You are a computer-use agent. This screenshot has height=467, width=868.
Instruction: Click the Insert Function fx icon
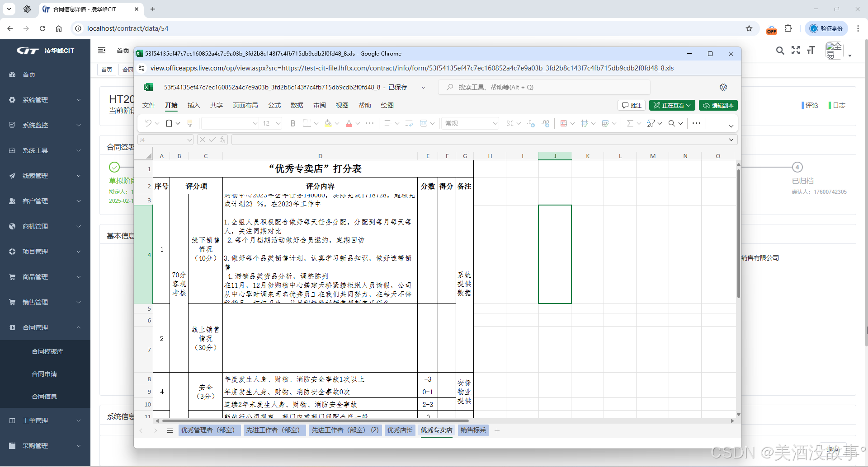[222, 140]
